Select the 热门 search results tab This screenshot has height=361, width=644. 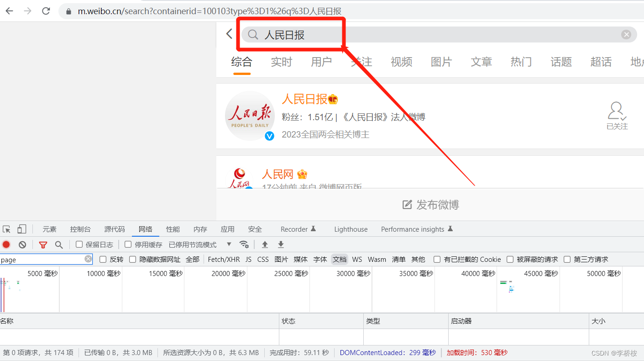[521, 62]
